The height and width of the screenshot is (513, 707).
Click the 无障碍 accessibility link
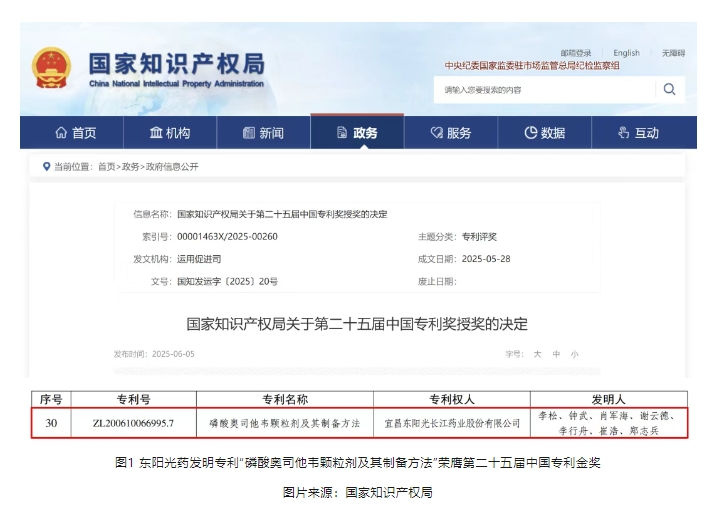click(673, 53)
